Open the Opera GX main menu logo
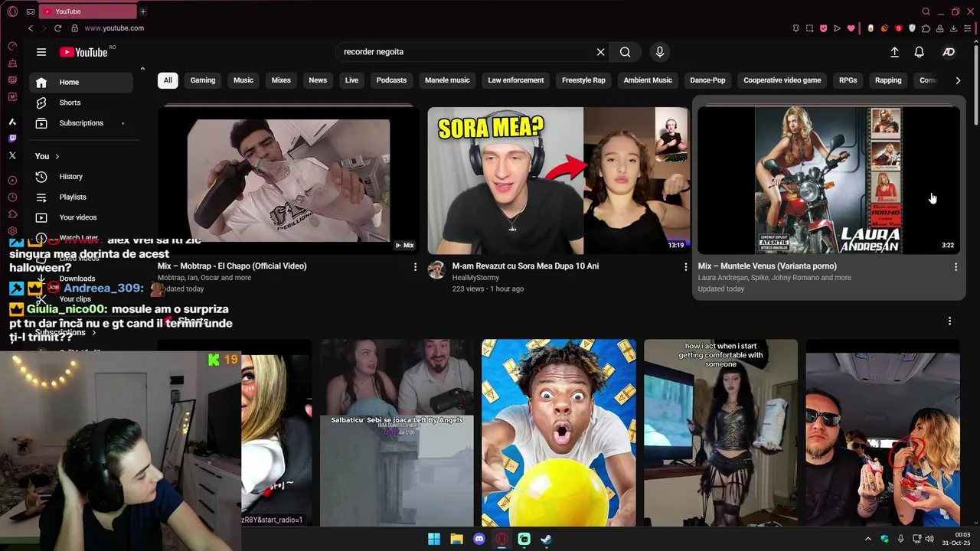This screenshot has height=551, width=980. click(x=12, y=11)
